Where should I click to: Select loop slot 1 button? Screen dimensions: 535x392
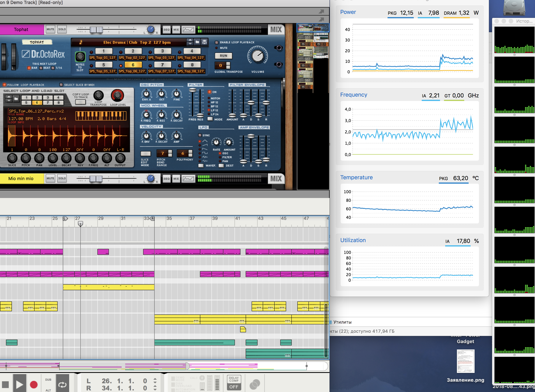pos(104,51)
